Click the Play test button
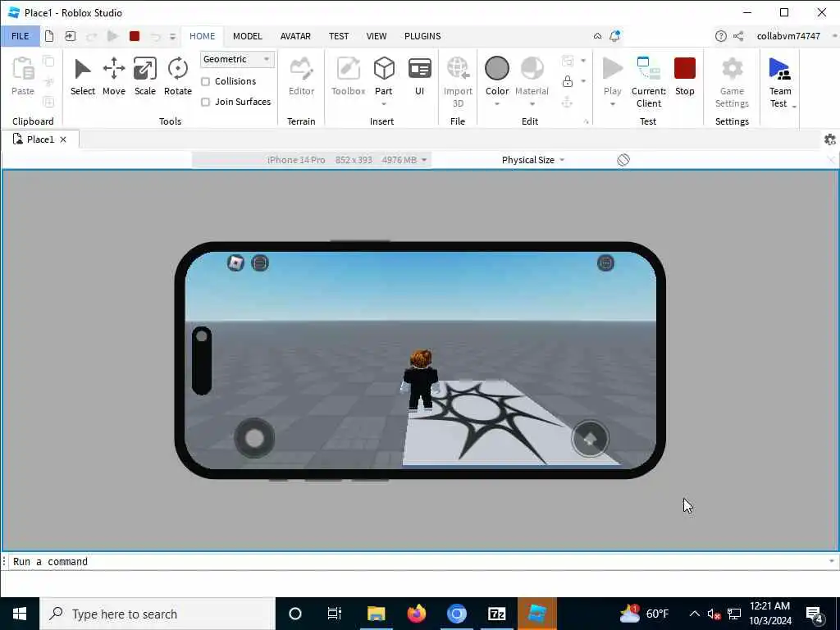This screenshot has height=630, width=840. (612, 69)
